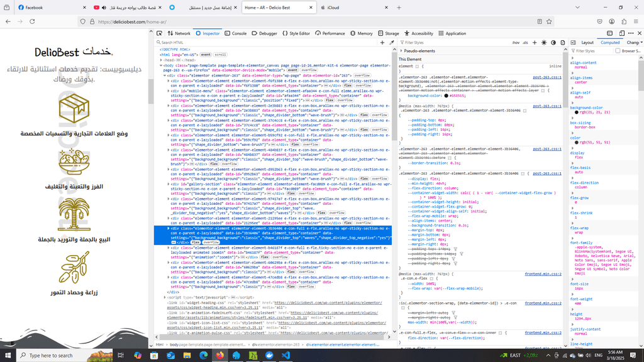
Task: Open the Firefox account icon
Action: point(612,21)
